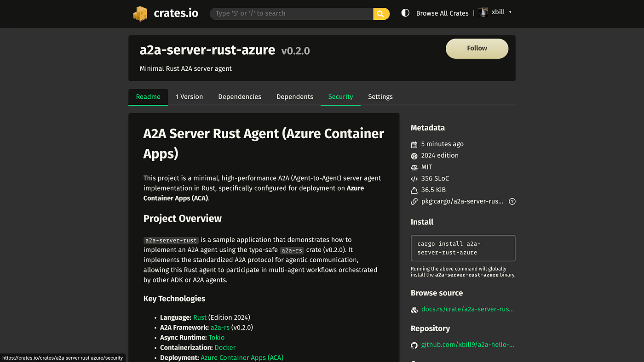The height and width of the screenshot is (362, 644).
Task: Click the GitHub icon under Repository
Action: pyautogui.click(x=414, y=345)
